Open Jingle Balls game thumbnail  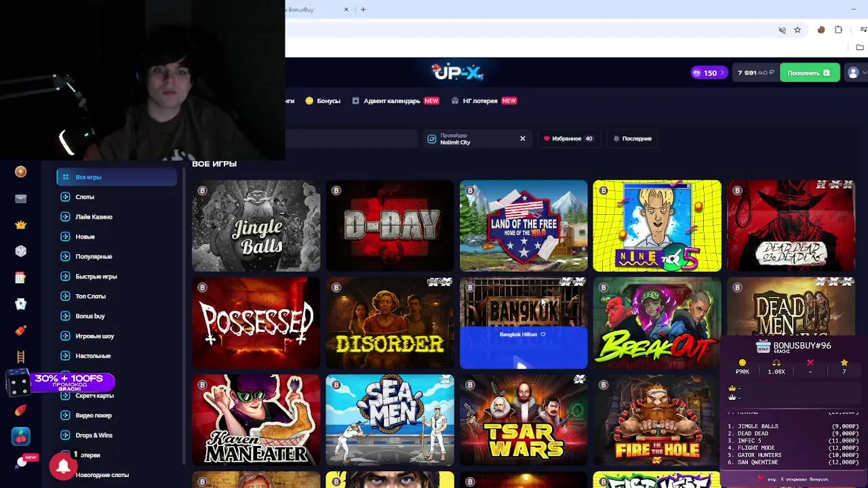[x=256, y=226]
